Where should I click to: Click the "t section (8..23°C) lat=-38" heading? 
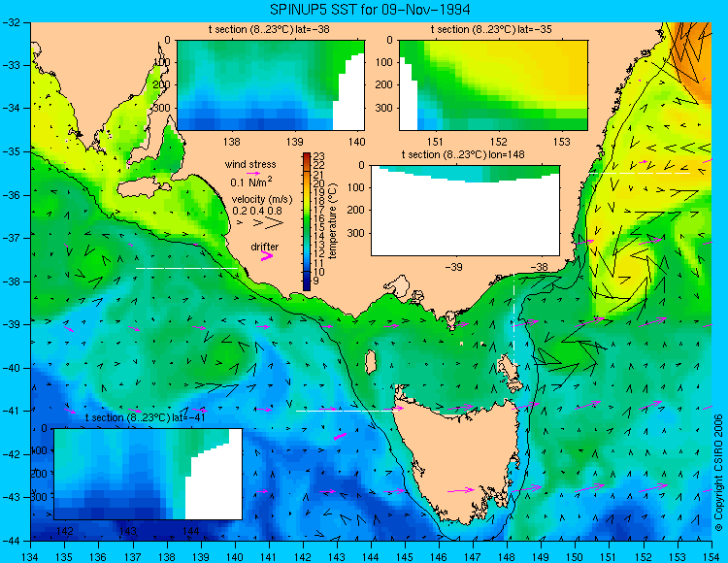pyautogui.click(x=269, y=29)
